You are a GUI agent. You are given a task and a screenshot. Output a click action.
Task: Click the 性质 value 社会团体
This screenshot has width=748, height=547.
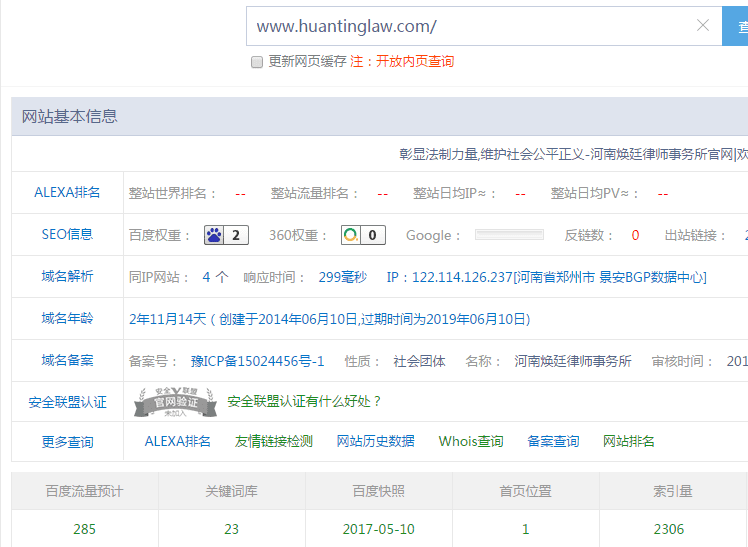[x=419, y=361]
